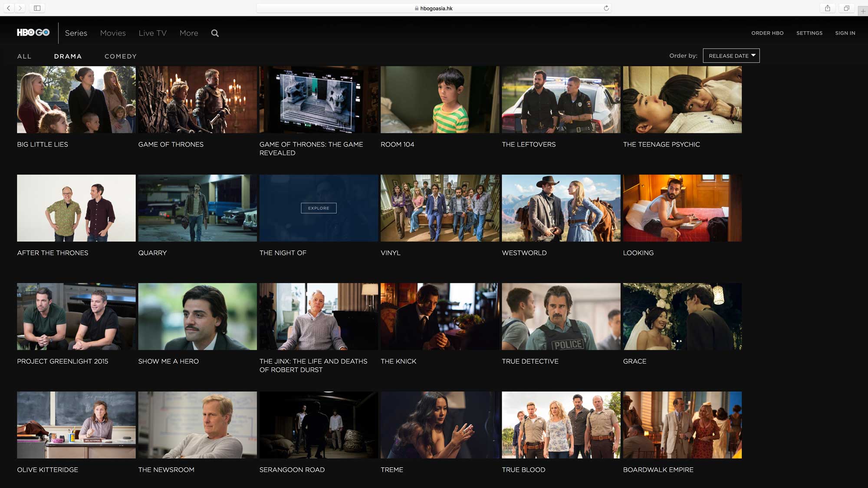
Task: Open the Movies menu
Action: click(113, 33)
